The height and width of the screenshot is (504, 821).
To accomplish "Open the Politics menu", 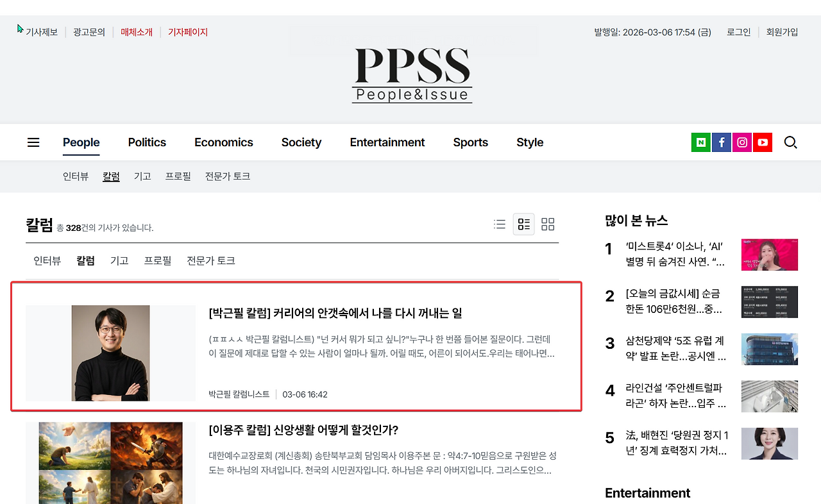I will click(147, 142).
